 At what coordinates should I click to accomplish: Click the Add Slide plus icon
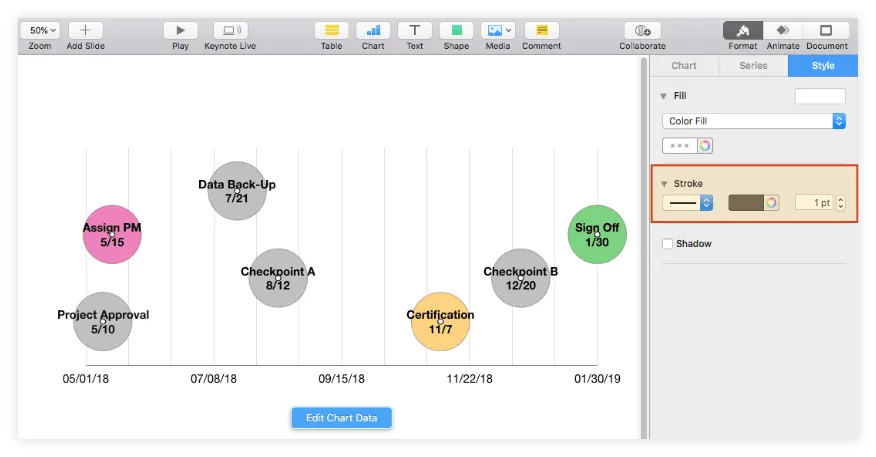(85, 31)
